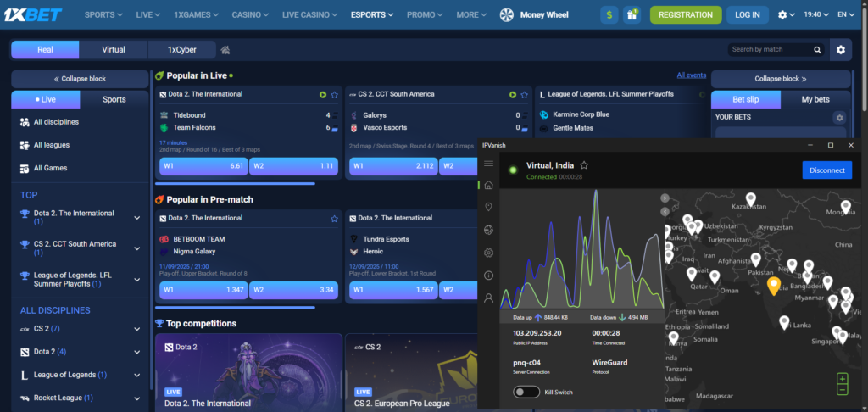
Task: Play Dota 2 Tidebound live stream icon
Action: point(323,95)
